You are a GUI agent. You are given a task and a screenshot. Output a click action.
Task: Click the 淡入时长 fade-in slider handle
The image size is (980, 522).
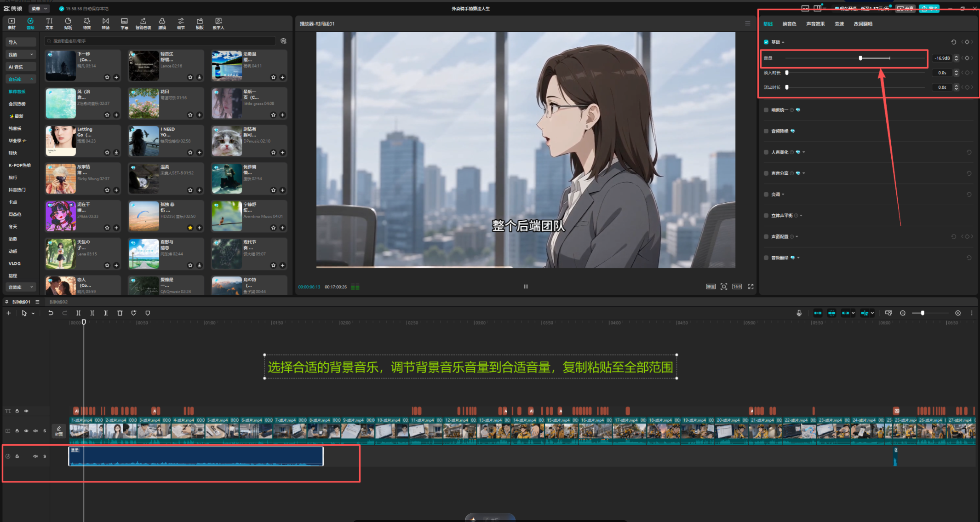click(x=787, y=73)
